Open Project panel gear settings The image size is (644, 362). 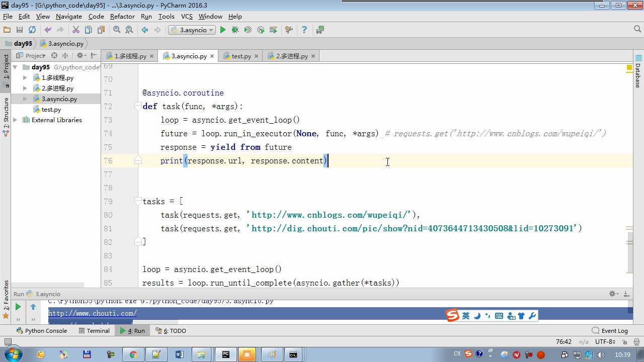[x=81, y=56]
